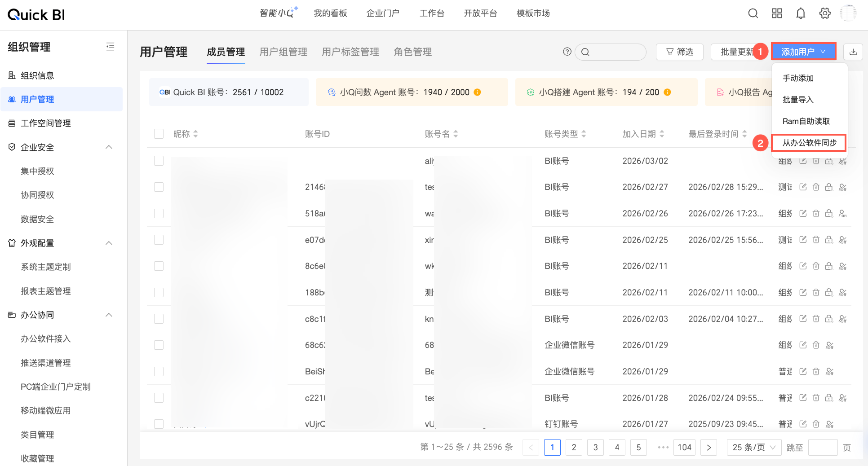Open the 添加用户 dropdown button

[x=803, y=52]
